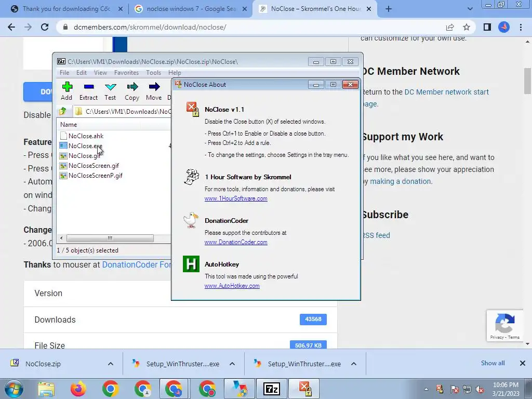Screen dimensions: 532x399
Task: Switch to Thank you for downloading tab
Action: click(x=66, y=9)
